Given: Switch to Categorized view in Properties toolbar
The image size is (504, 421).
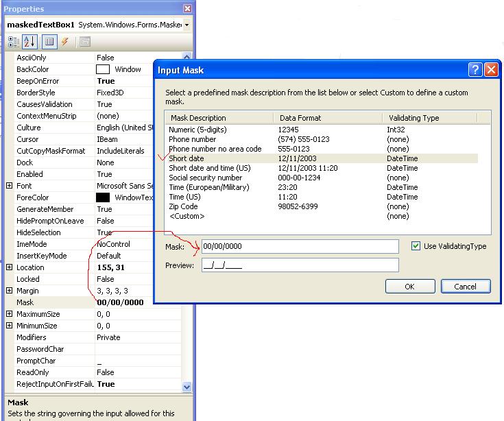Looking at the screenshot, I should point(14,42).
